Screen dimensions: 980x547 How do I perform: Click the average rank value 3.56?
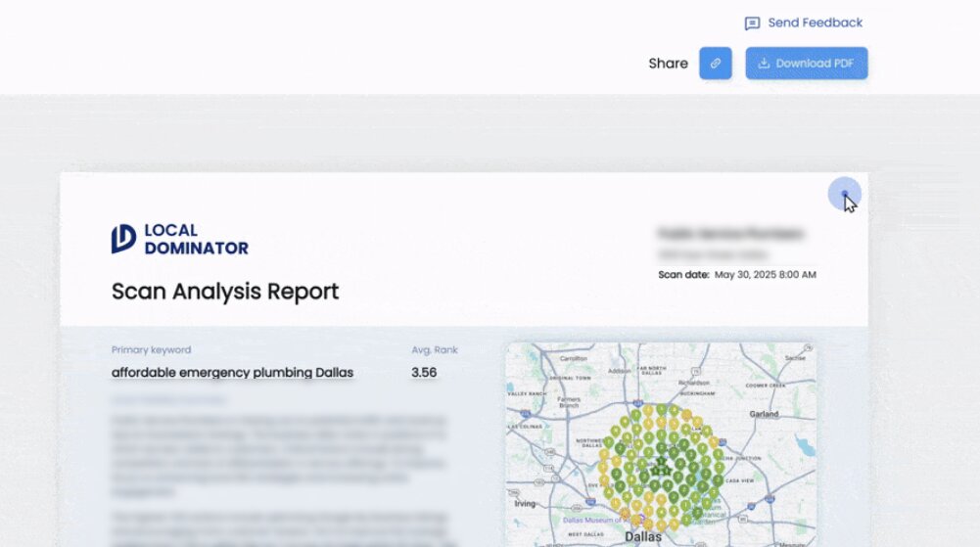(x=424, y=373)
